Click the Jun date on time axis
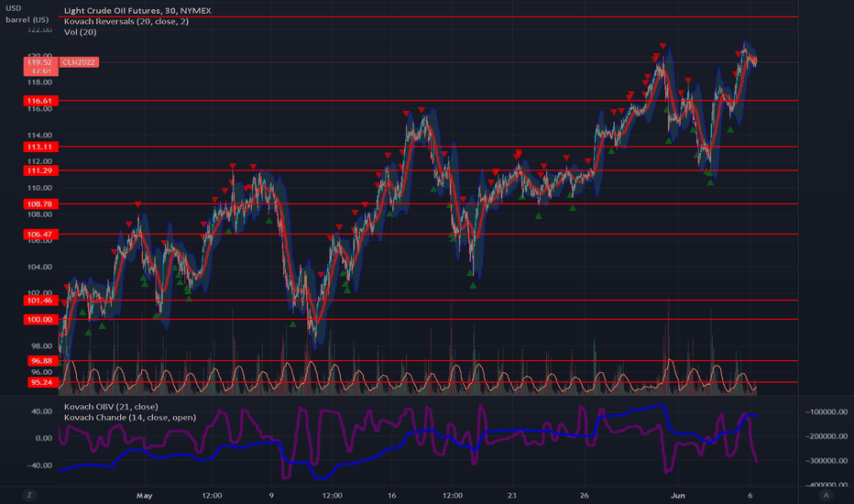Screen dimensions: 854x504 pos(677,495)
